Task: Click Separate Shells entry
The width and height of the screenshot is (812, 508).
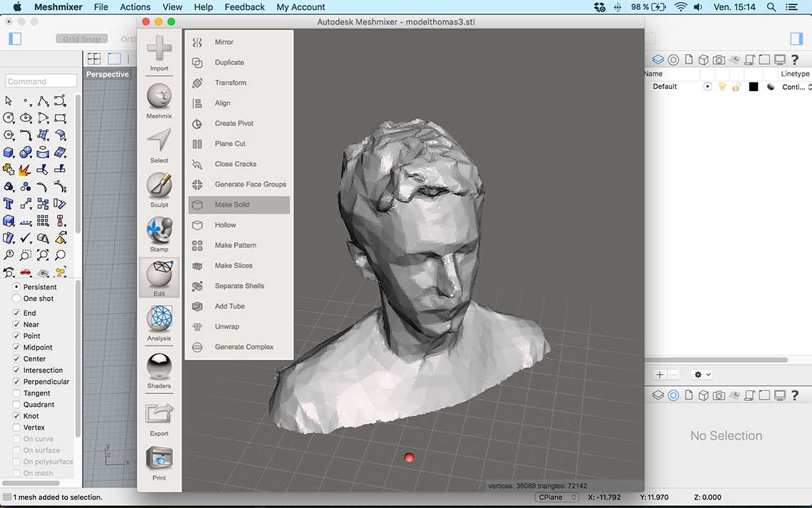Action: coord(239,286)
